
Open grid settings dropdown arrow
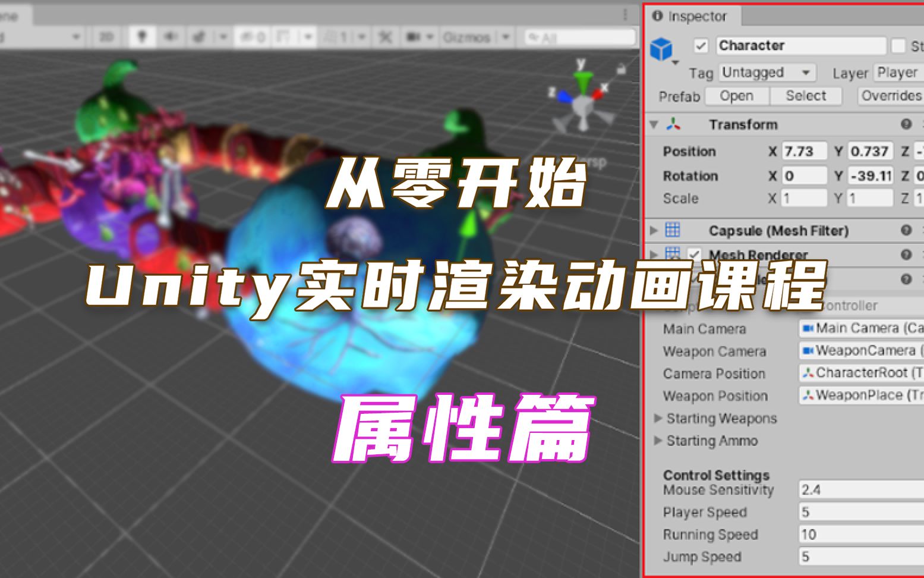pos(308,37)
